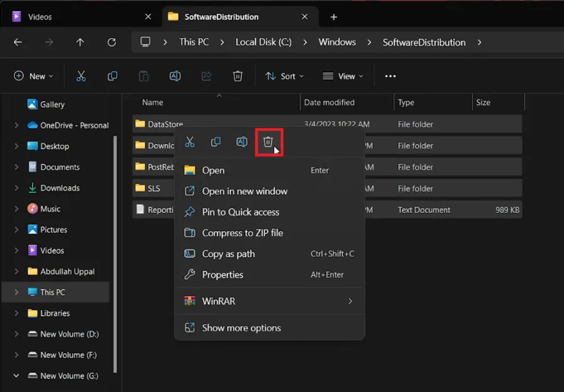Open the View dropdown
The height and width of the screenshot is (392, 564).
343,76
